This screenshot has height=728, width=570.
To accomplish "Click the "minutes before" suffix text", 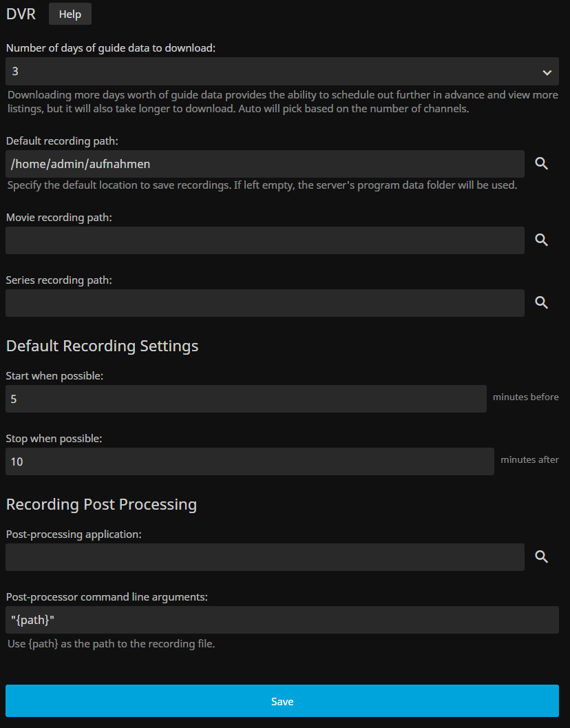I will 526,397.
